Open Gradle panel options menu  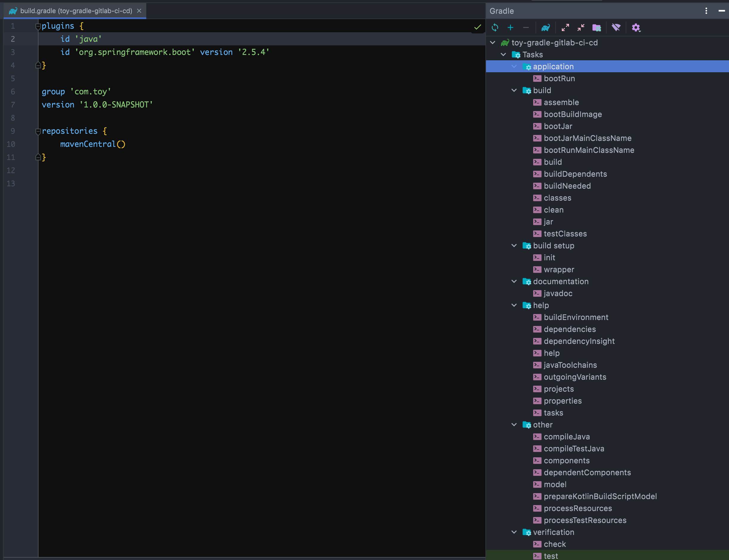click(706, 11)
